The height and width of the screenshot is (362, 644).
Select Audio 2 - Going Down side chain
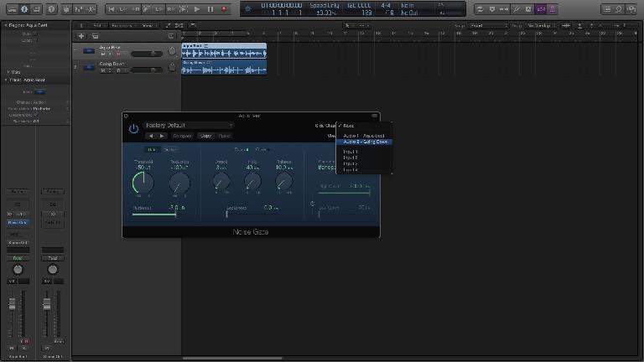coord(364,142)
